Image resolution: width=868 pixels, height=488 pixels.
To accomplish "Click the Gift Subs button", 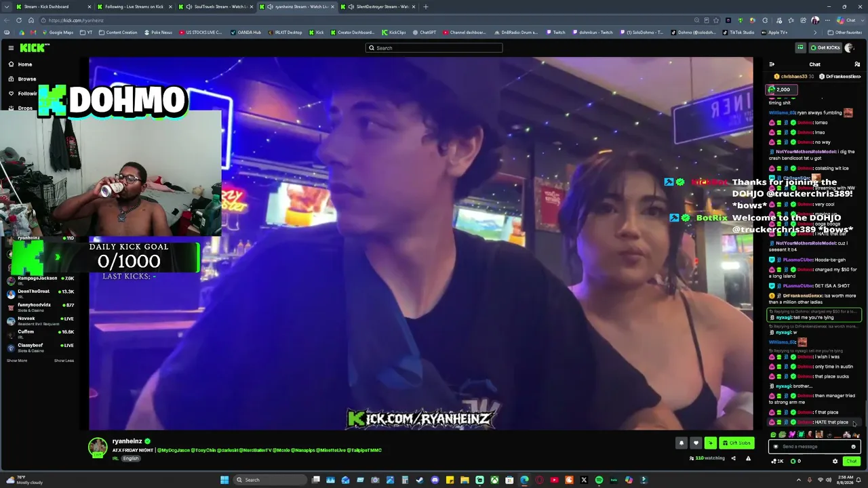I will click(x=736, y=443).
